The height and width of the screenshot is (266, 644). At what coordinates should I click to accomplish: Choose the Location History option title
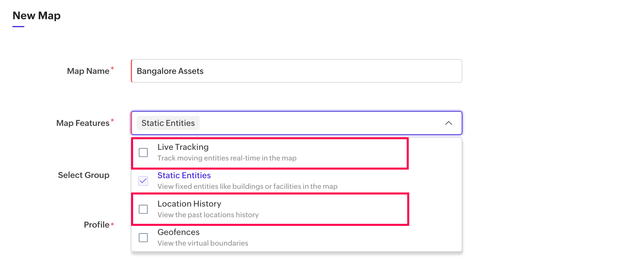pyautogui.click(x=189, y=204)
